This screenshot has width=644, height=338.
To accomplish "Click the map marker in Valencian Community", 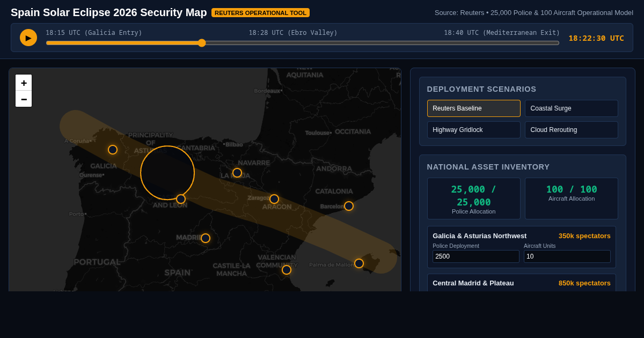I will [x=287, y=270].
